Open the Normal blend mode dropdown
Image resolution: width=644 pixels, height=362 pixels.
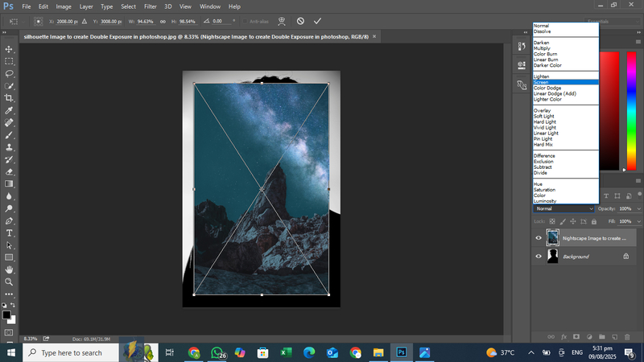point(564,208)
